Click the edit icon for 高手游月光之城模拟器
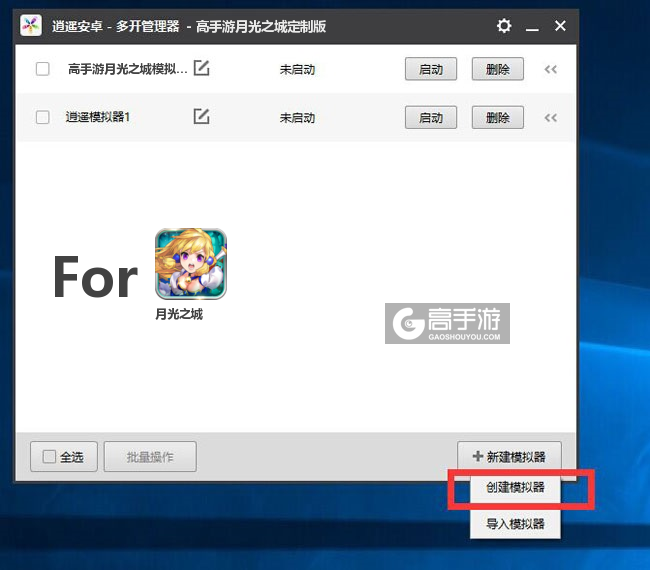 tap(201, 69)
